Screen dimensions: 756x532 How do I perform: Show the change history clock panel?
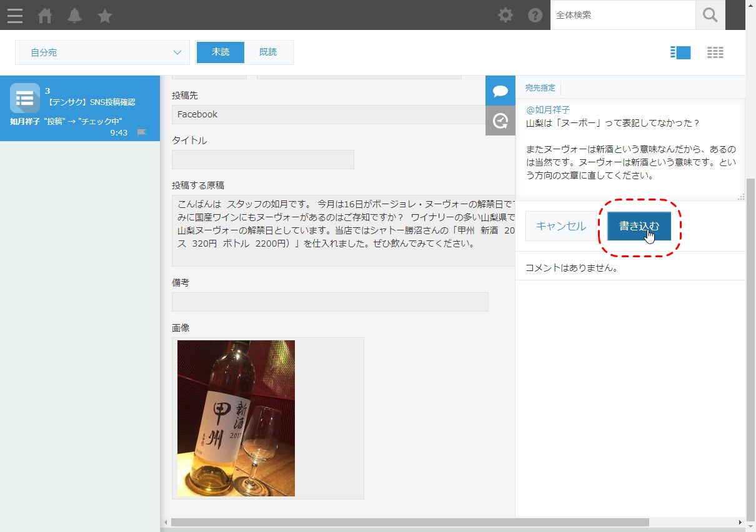500,121
